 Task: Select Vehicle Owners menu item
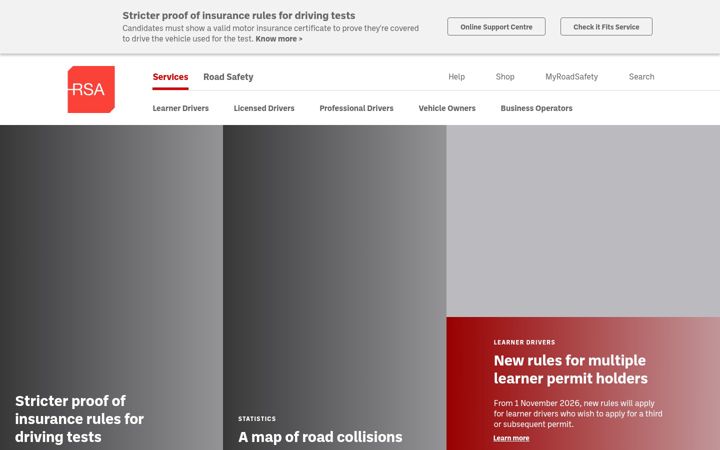[447, 108]
